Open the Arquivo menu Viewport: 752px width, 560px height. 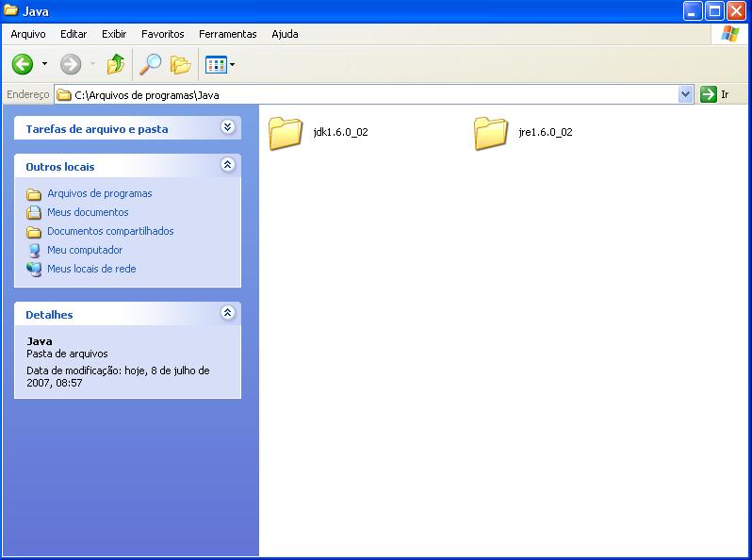tap(28, 34)
